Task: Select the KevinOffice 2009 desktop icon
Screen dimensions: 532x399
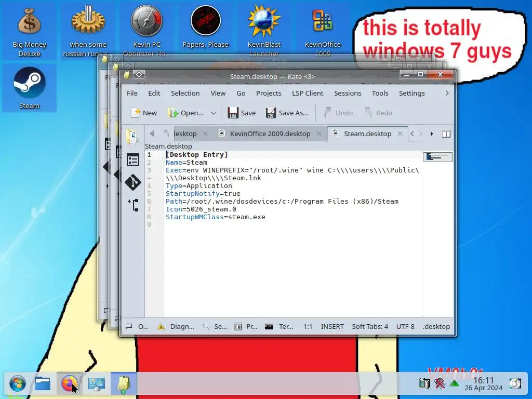Action: point(322,32)
